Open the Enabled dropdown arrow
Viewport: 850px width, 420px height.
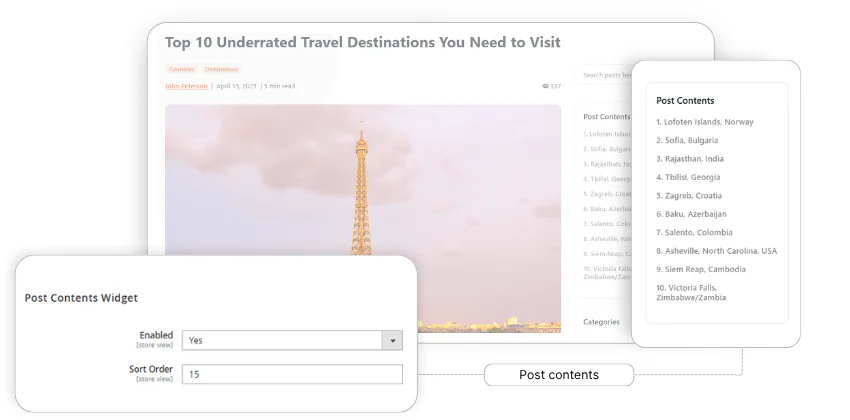tap(393, 340)
